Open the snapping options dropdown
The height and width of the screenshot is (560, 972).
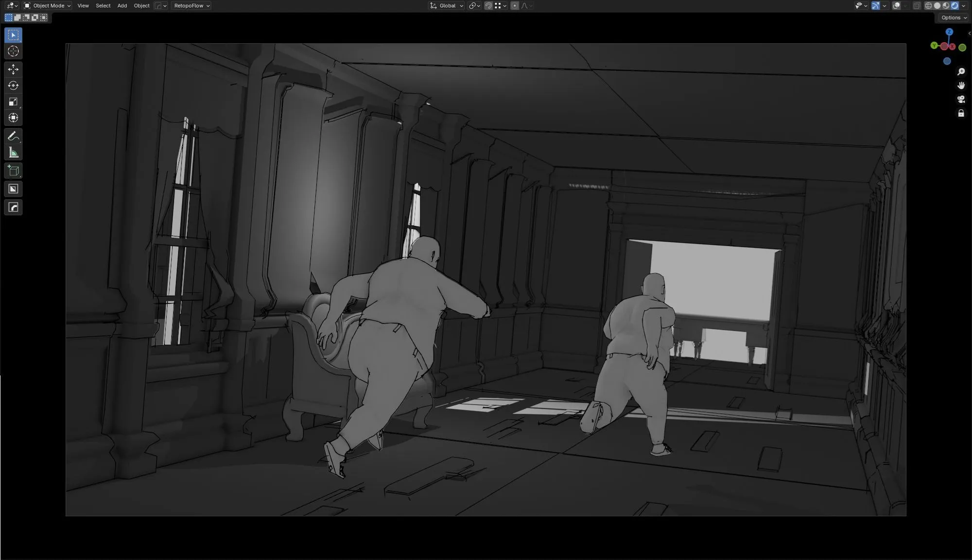tap(501, 6)
